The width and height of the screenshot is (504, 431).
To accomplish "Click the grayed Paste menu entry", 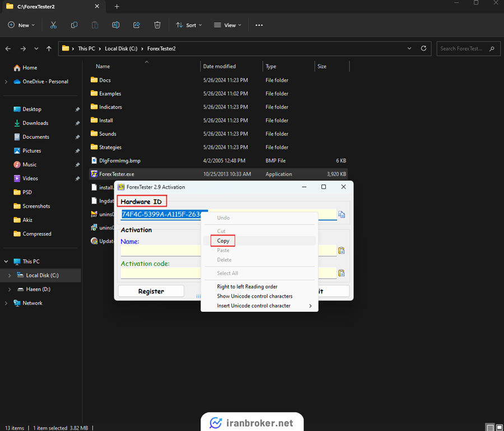I will coord(259,250).
